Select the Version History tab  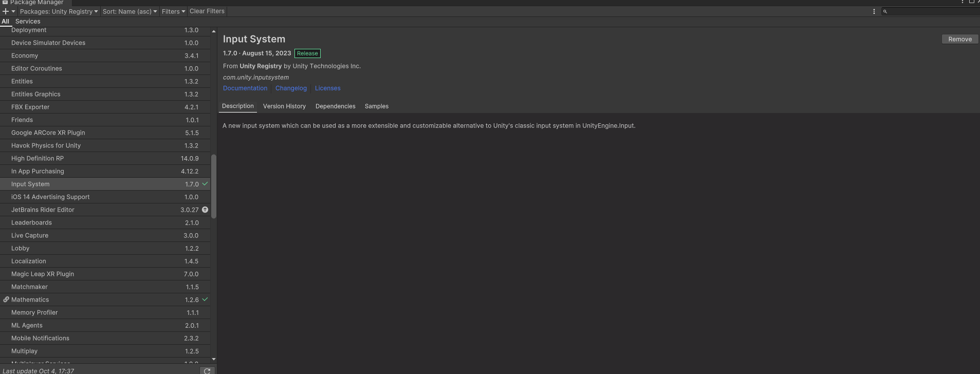pyautogui.click(x=284, y=106)
